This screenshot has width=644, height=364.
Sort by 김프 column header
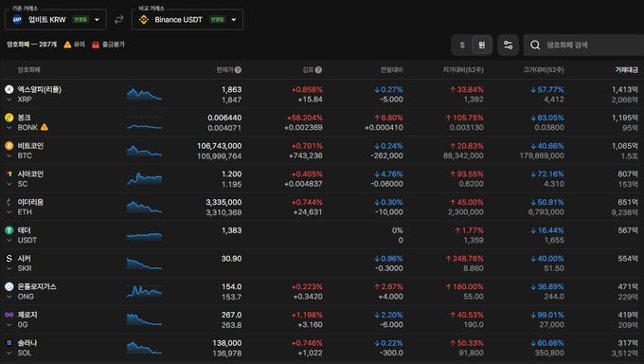tap(308, 70)
